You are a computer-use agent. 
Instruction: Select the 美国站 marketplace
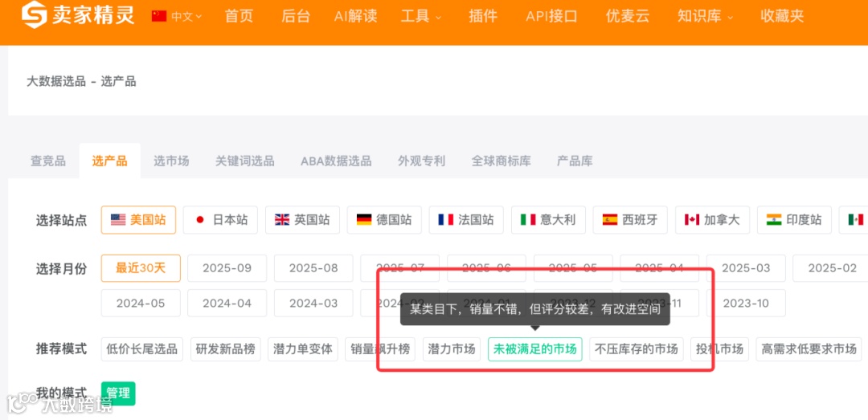[x=138, y=220]
